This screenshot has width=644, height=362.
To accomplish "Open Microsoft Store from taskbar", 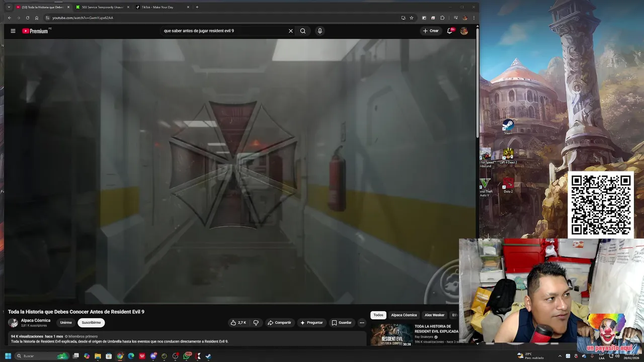I will click(x=109, y=356).
